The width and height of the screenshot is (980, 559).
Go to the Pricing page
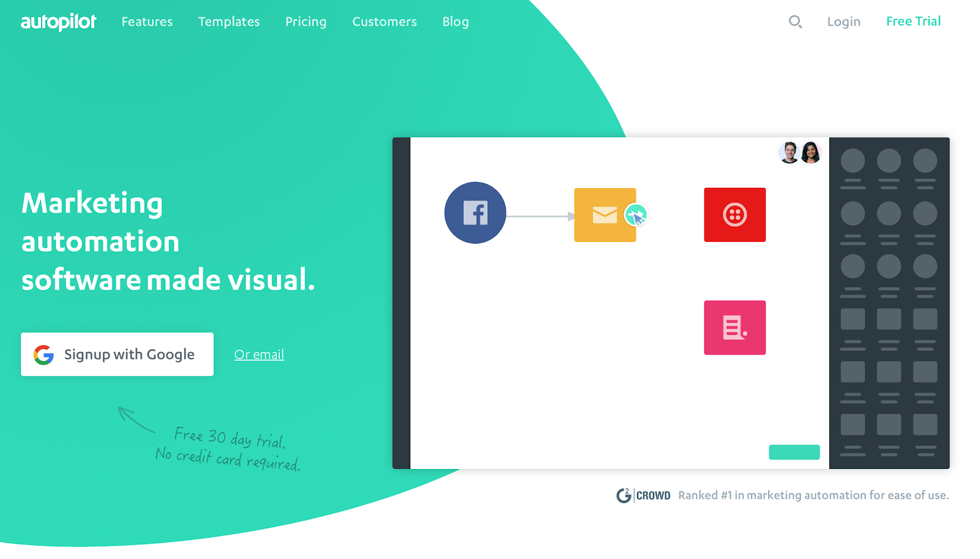click(x=306, y=21)
